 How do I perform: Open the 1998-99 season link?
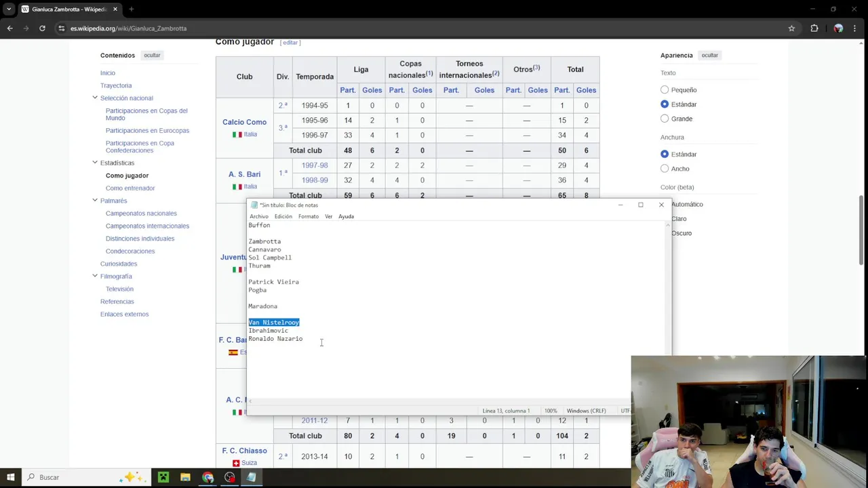click(315, 180)
